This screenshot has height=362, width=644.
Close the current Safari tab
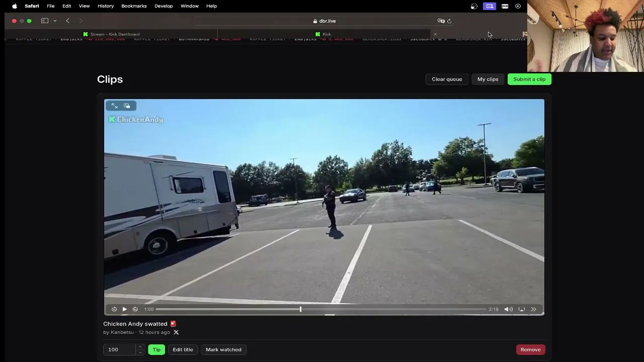(x=435, y=34)
